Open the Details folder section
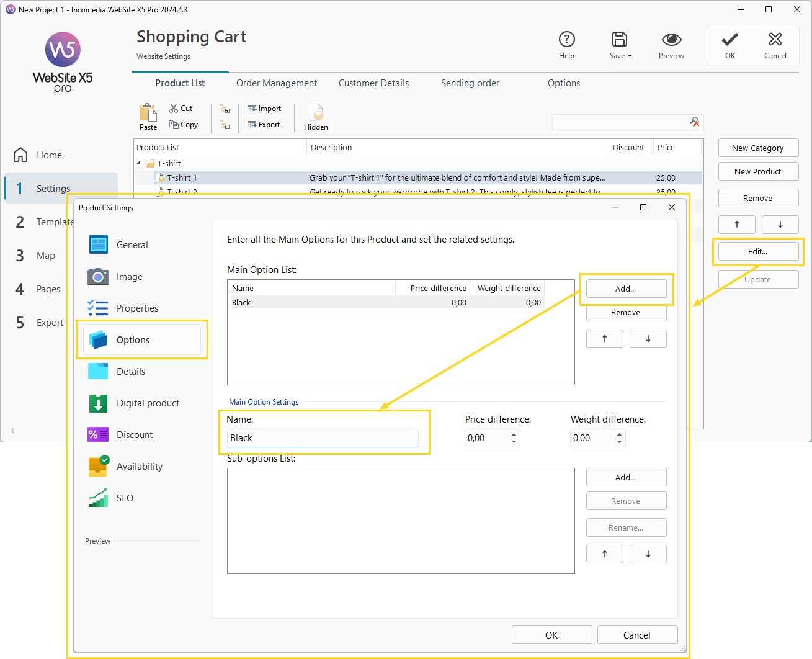Image resolution: width=812 pixels, height=659 pixels. (142, 372)
